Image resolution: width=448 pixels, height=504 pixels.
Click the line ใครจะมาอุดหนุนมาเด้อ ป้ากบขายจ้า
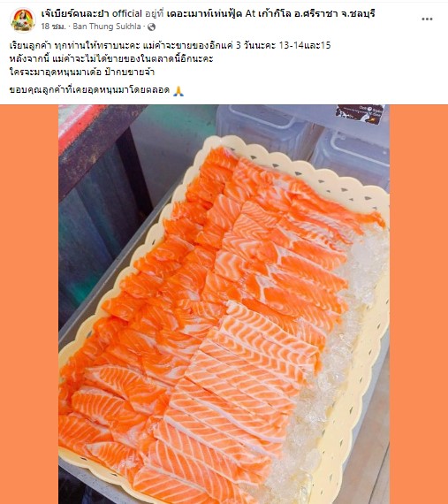[82, 72]
